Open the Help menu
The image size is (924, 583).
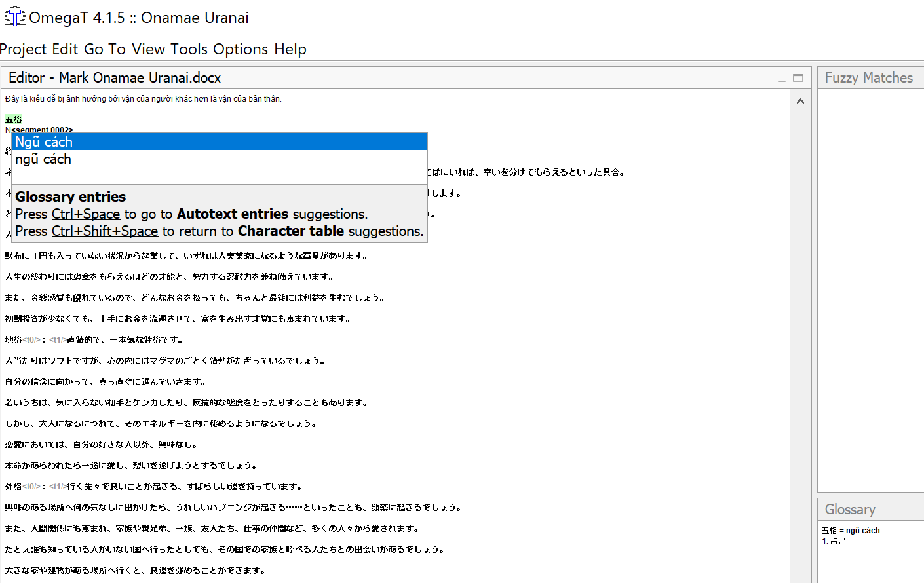tap(290, 49)
